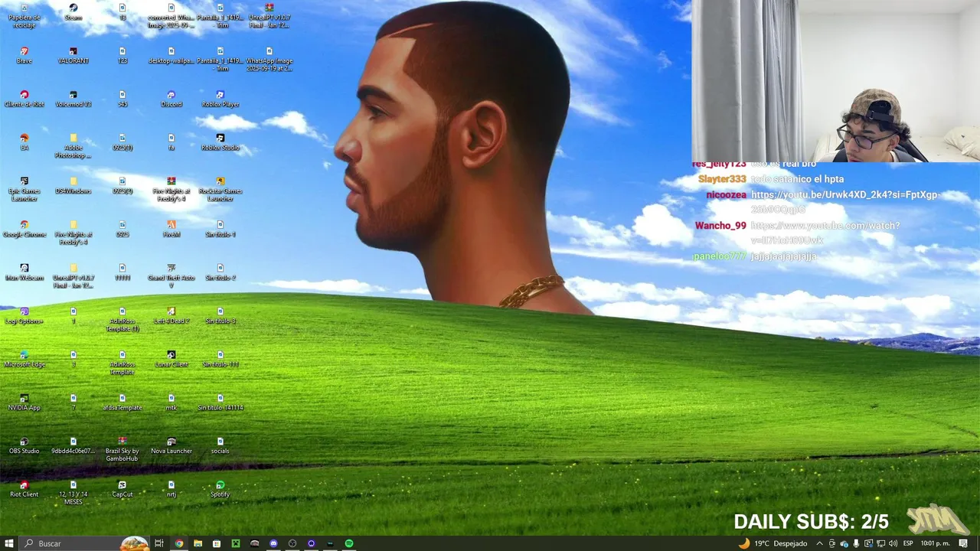Select the WhatsApp Image 2025-09-19 file
980x551 pixels.
pyautogui.click(x=269, y=59)
